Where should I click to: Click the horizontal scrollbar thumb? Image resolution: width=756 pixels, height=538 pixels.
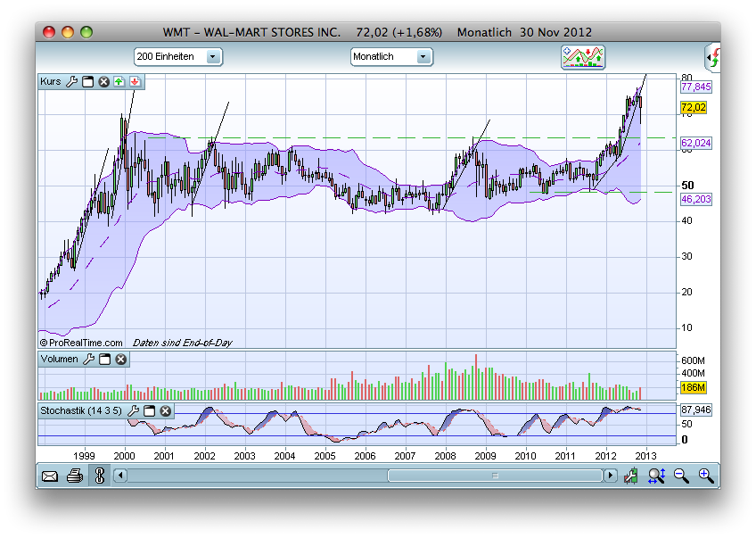pyautogui.click(x=495, y=476)
